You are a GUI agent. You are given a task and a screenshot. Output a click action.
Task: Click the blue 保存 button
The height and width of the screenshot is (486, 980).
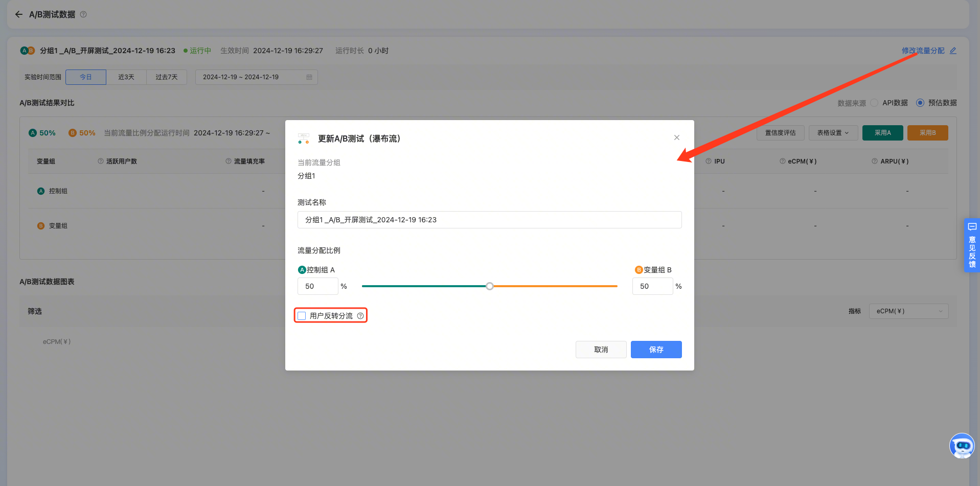click(x=656, y=350)
